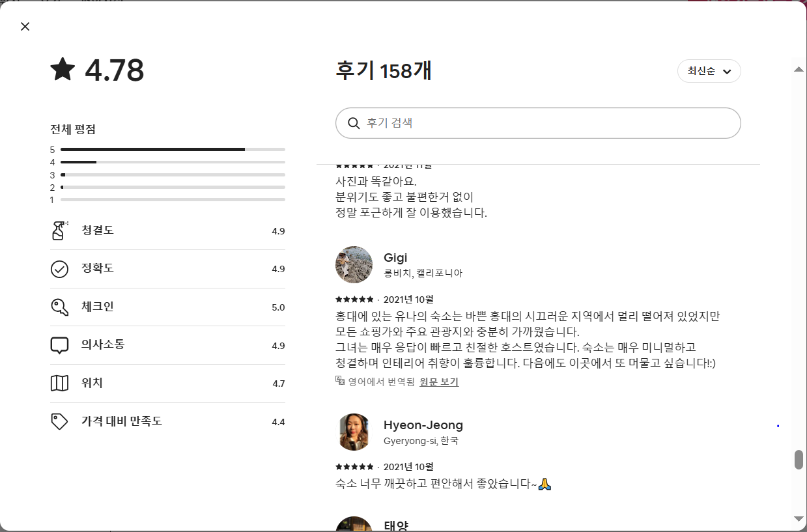The height and width of the screenshot is (532, 807).
Task: Click the magnifier icon in review search
Action: pyautogui.click(x=354, y=123)
